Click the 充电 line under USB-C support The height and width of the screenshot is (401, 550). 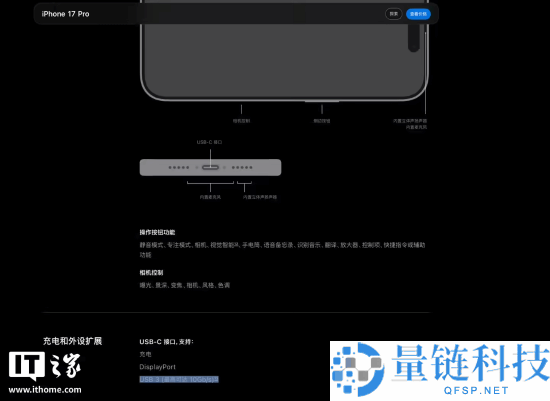click(x=145, y=354)
